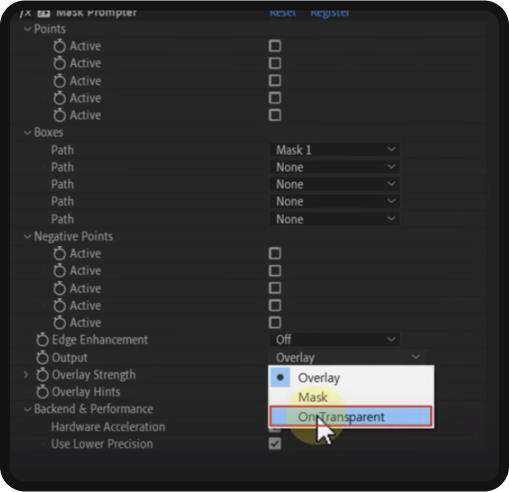
Task: Toggle the Output property stopwatch icon
Action: click(x=42, y=357)
